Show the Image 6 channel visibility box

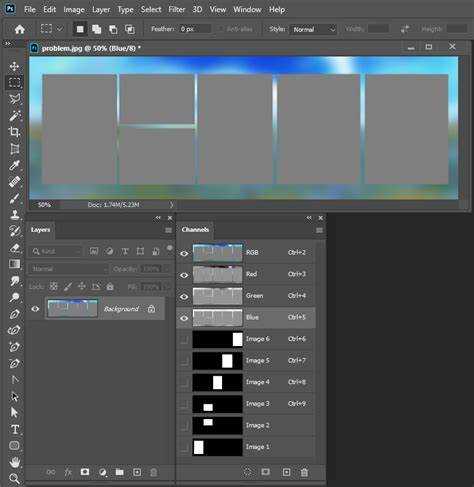pyautogui.click(x=184, y=339)
